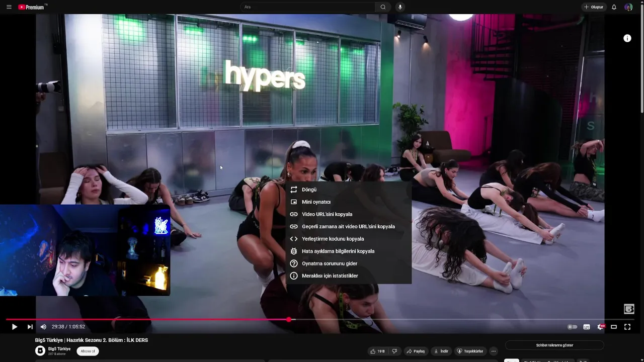
Task: Show video info card icon
Action: [627, 38]
